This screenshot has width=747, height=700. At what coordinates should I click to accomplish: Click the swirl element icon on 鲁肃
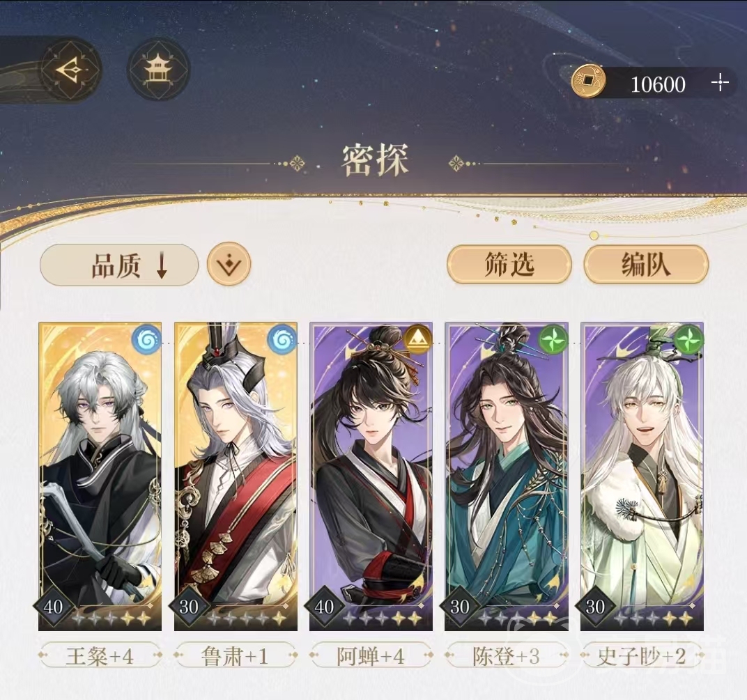click(x=282, y=339)
